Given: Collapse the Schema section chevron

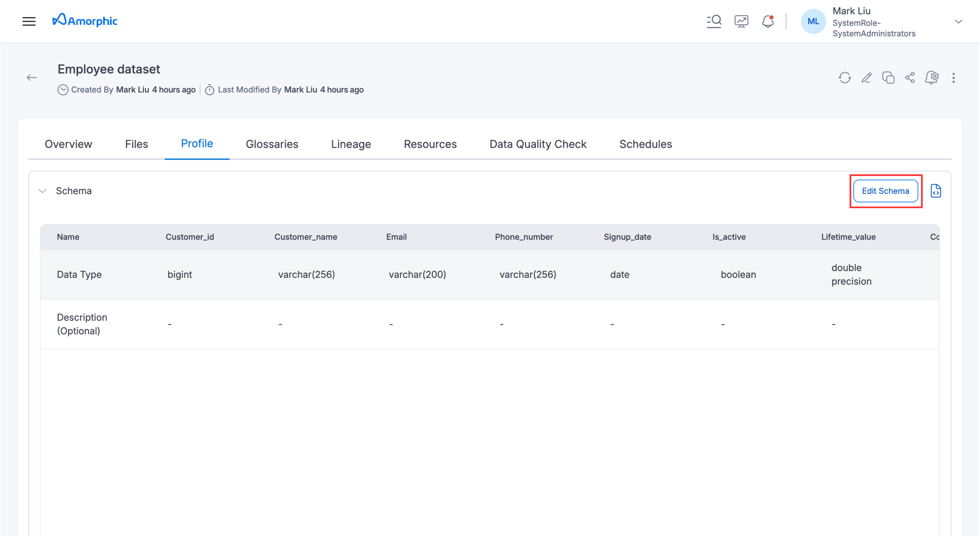Looking at the screenshot, I should [43, 191].
